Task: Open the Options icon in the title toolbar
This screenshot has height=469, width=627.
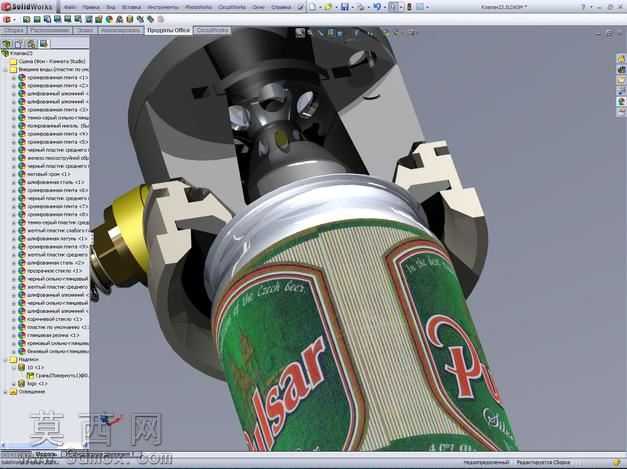Action: click(x=420, y=7)
